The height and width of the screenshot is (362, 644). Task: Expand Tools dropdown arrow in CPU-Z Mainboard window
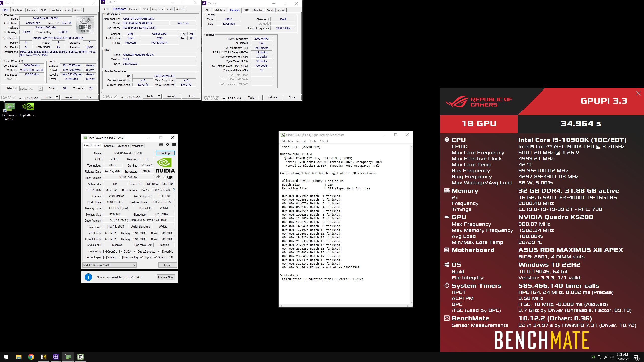(x=159, y=96)
